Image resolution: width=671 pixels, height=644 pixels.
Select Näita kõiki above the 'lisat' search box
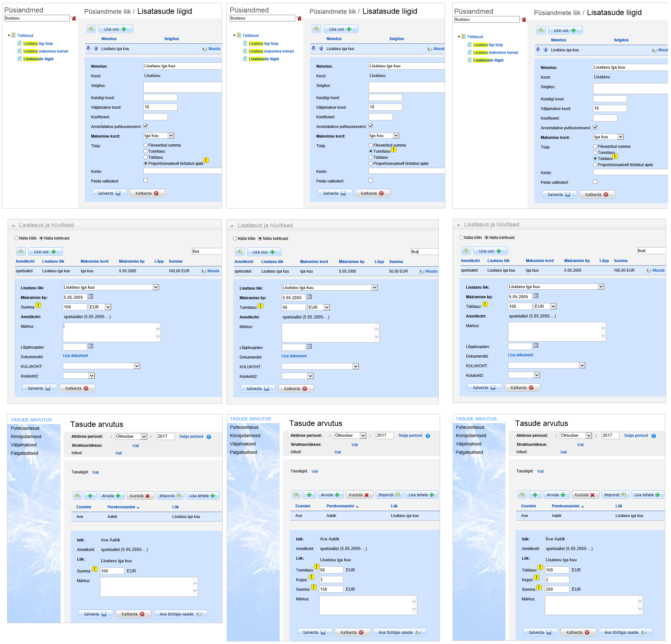pyautogui.click(x=461, y=238)
